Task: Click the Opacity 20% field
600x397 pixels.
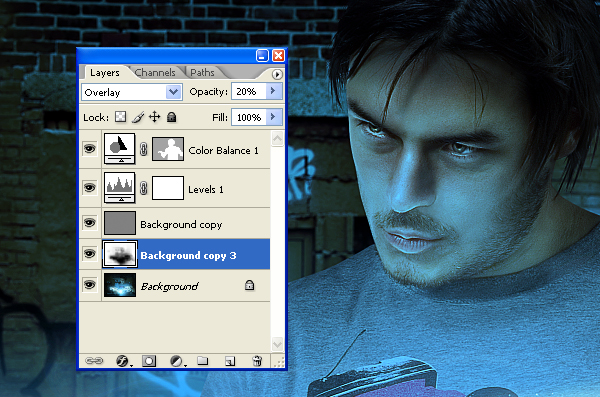Action: click(249, 91)
